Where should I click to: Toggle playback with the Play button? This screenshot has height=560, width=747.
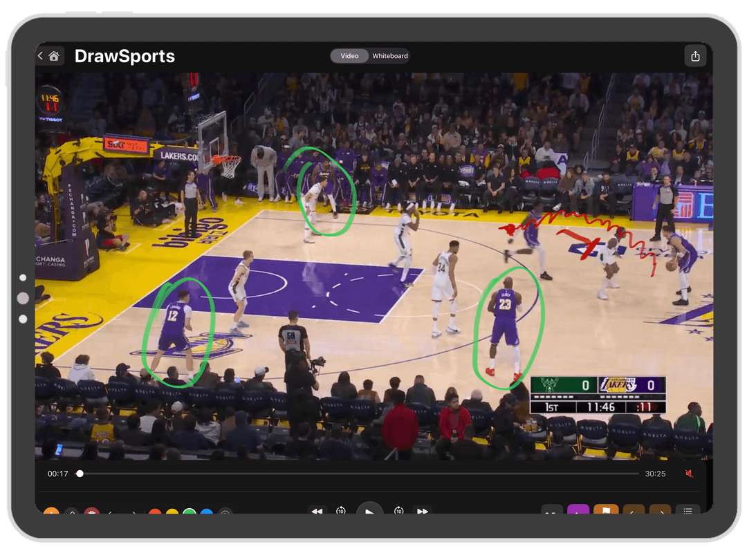pos(370,512)
